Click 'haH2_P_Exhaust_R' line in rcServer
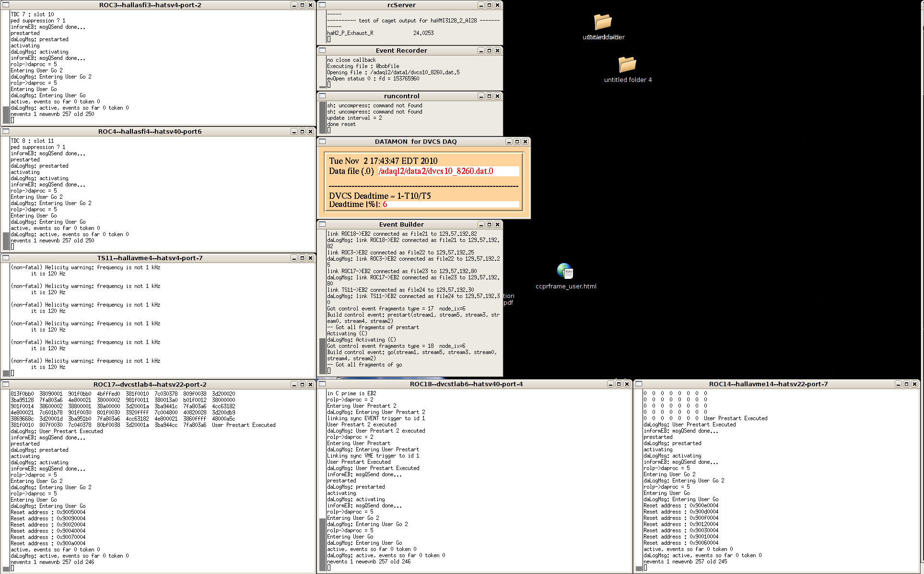 coord(380,33)
